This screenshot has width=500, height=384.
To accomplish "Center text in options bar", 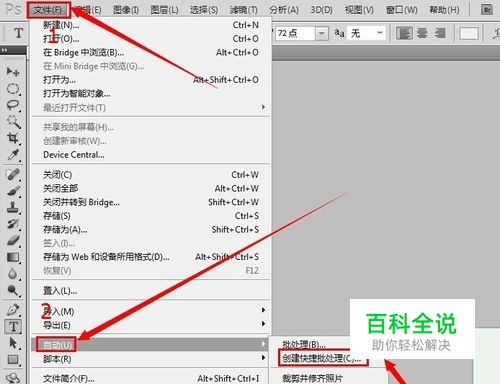I will 422,33.
